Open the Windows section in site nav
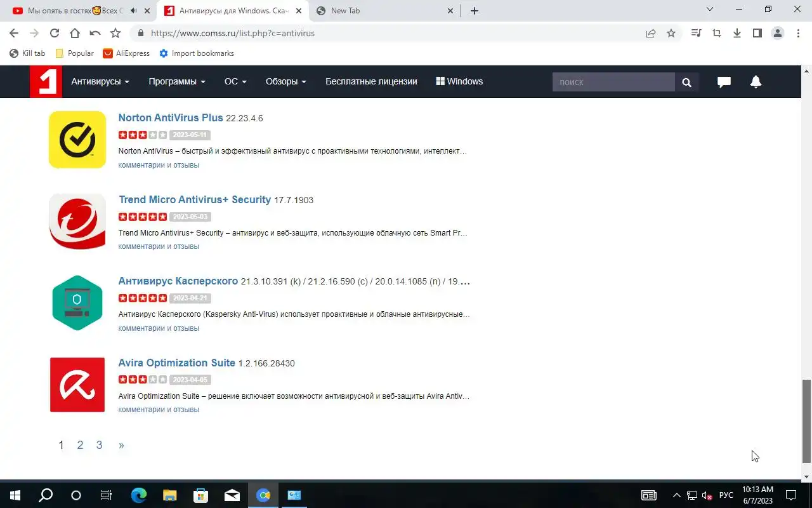This screenshot has height=508, width=812. point(459,81)
